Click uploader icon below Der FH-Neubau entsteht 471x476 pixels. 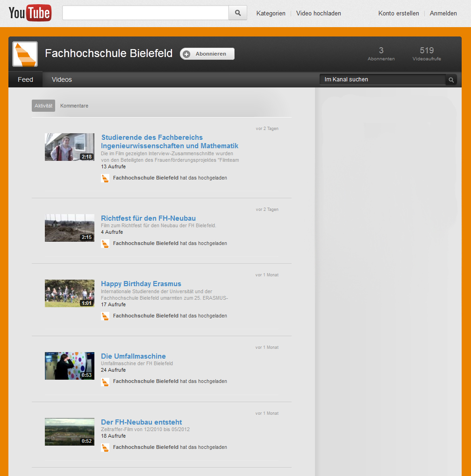pos(105,447)
